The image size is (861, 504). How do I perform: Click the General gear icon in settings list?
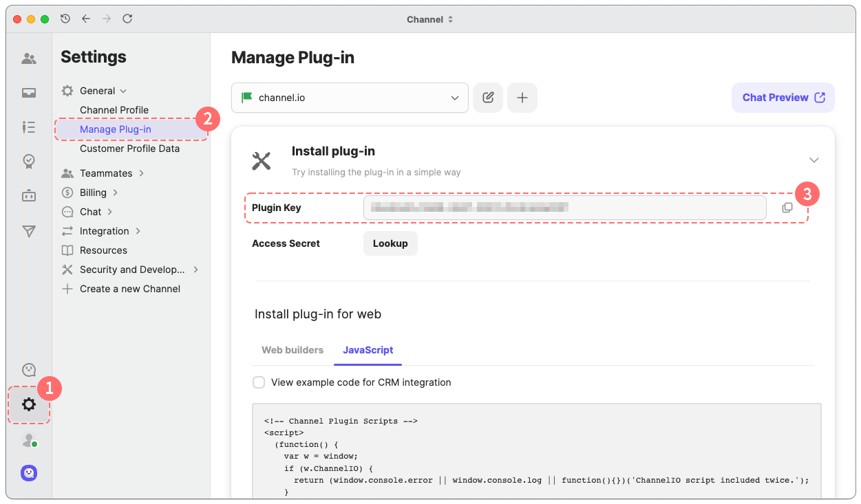67,91
